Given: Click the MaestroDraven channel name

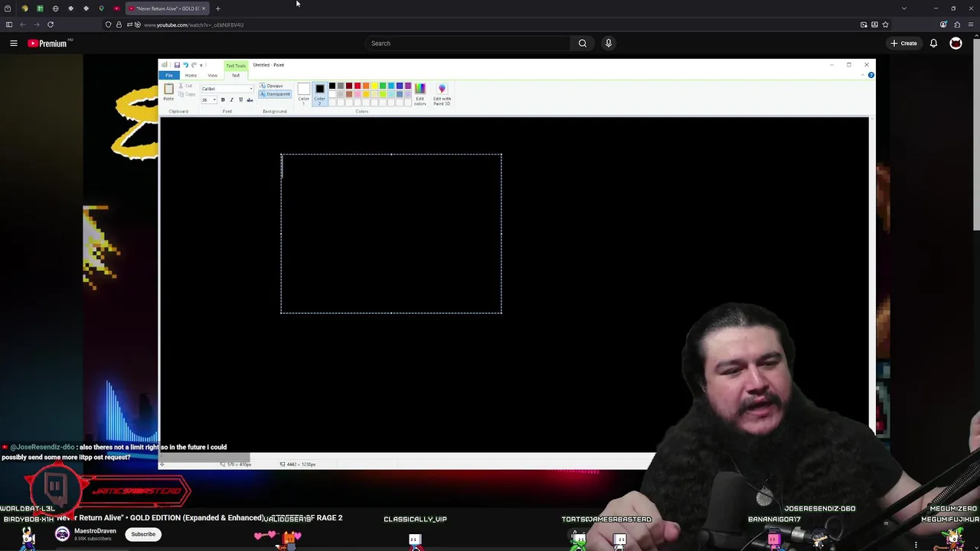Looking at the screenshot, I should pyautogui.click(x=95, y=531).
